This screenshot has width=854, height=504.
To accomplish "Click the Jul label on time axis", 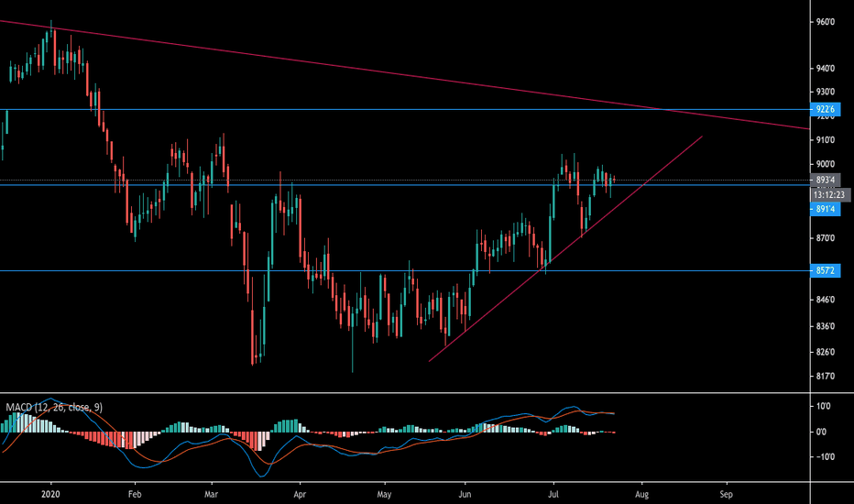I will click(553, 494).
